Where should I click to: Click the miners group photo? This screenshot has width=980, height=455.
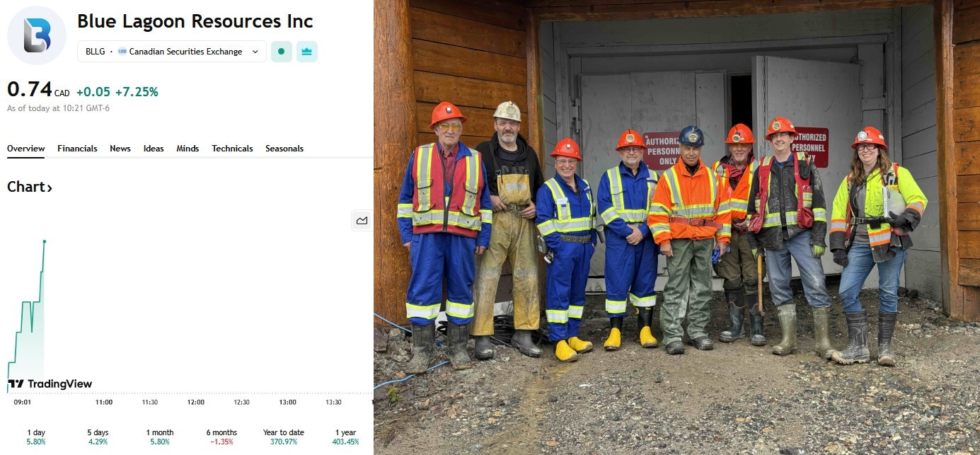[x=677, y=227]
